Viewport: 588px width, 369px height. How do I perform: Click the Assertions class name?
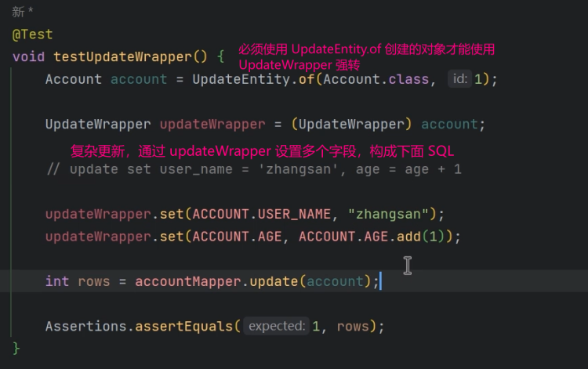coord(86,327)
